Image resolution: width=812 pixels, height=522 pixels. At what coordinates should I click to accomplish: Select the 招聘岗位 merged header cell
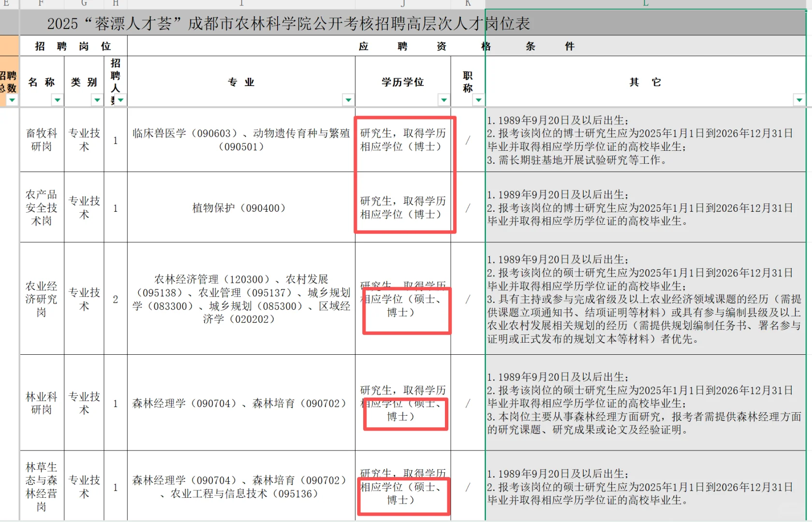click(74, 46)
